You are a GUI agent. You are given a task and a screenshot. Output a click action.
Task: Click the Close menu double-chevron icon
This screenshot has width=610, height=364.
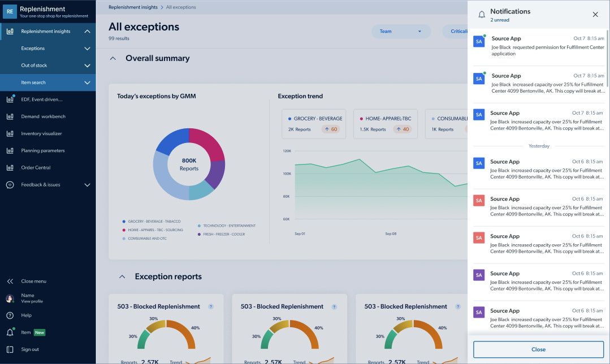point(10,281)
